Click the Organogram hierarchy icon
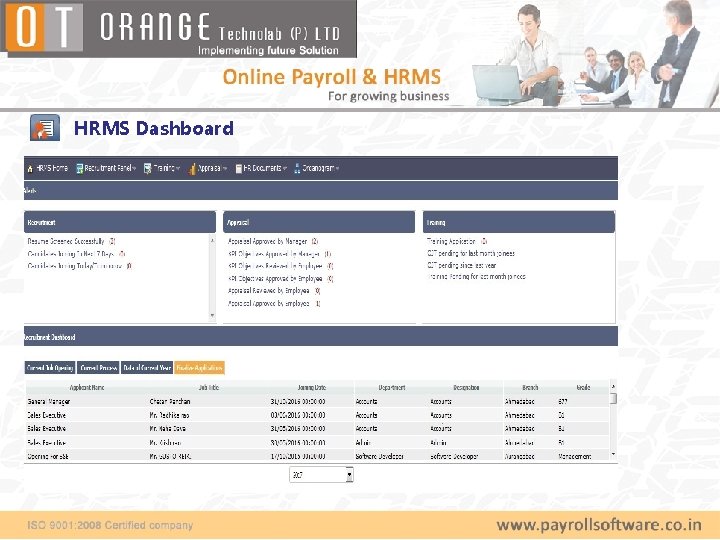The width and height of the screenshot is (720, 540). 297,169
